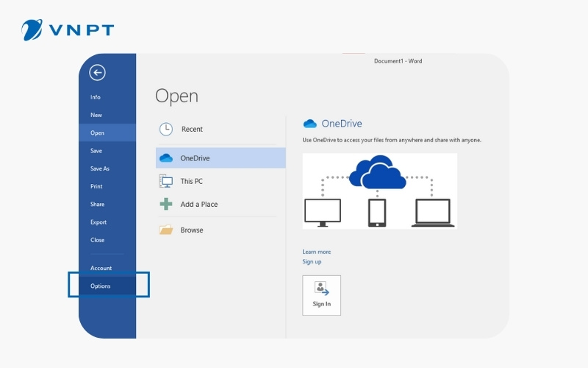Click the Add a Place plus icon
Image resolution: width=588 pixels, height=368 pixels.
click(x=166, y=204)
